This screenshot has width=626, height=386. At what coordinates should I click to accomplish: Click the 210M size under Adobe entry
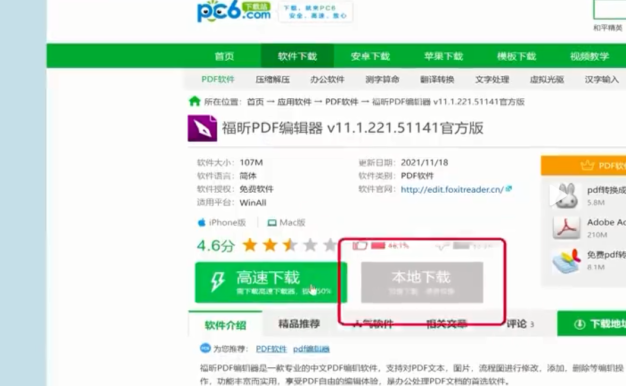pyautogui.click(x=597, y=235)
